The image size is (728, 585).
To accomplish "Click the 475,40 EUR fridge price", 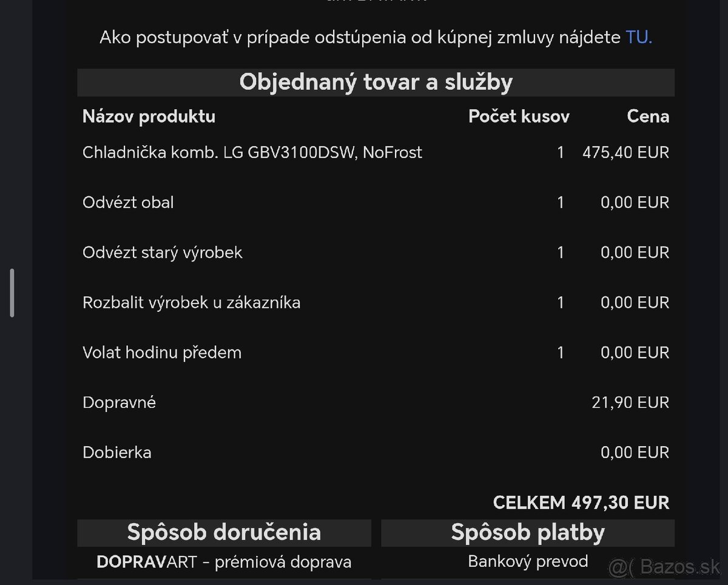I will [x=625, y=152].
